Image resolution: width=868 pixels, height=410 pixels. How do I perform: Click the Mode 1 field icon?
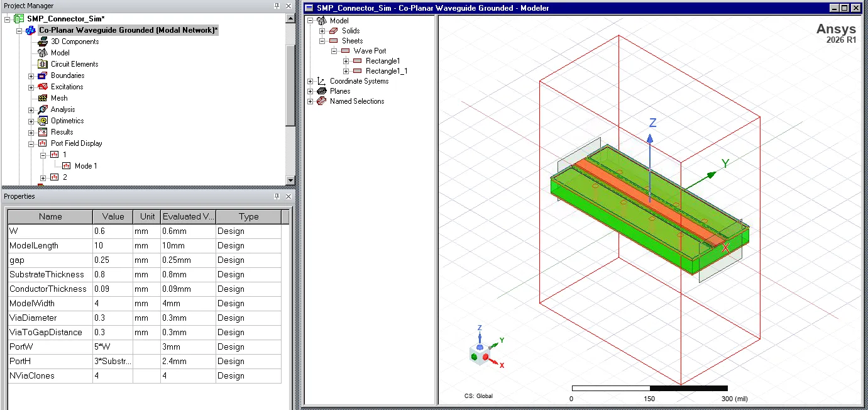[x=67, y=166]
